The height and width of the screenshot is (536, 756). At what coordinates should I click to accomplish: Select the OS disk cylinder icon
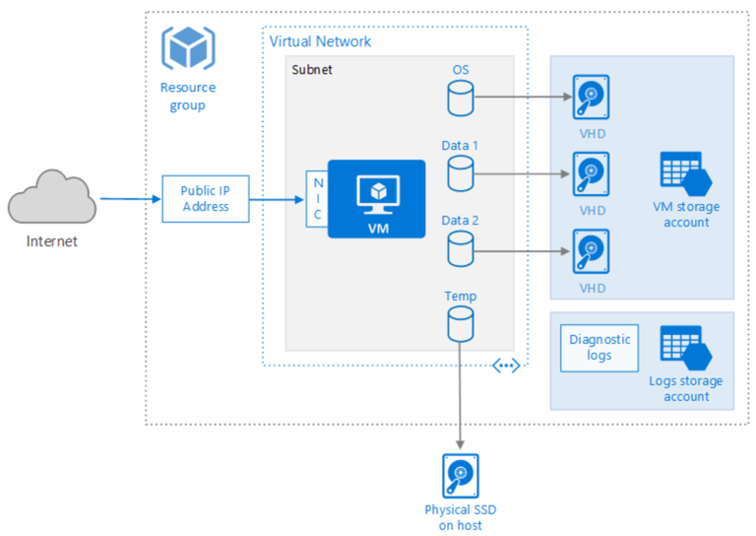coord(460,98)
